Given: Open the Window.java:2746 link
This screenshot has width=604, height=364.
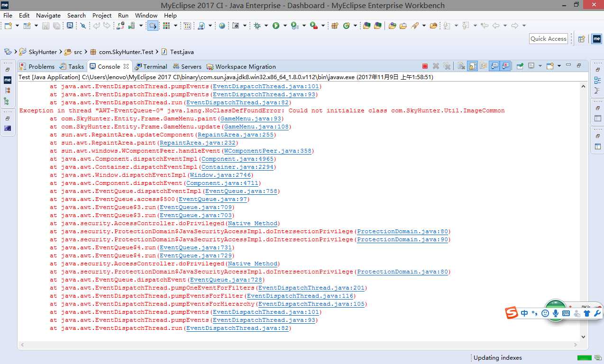Looking at the screenshot, I should point(220,175).
